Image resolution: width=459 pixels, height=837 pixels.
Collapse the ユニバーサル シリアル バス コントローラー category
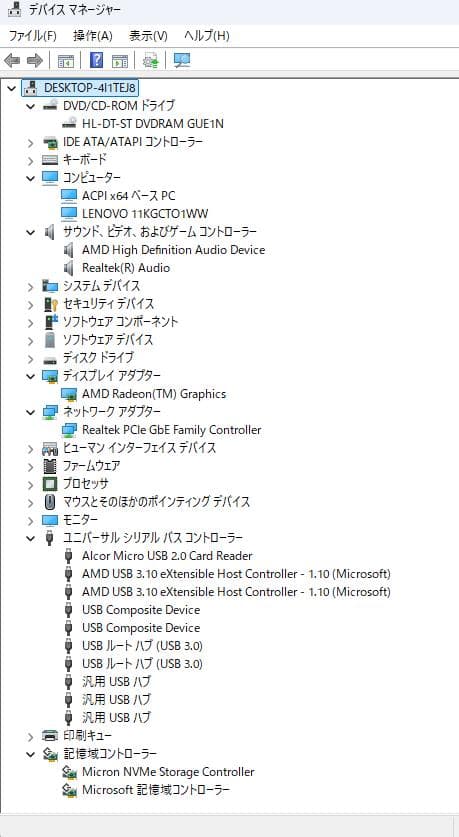click(30, 538)
